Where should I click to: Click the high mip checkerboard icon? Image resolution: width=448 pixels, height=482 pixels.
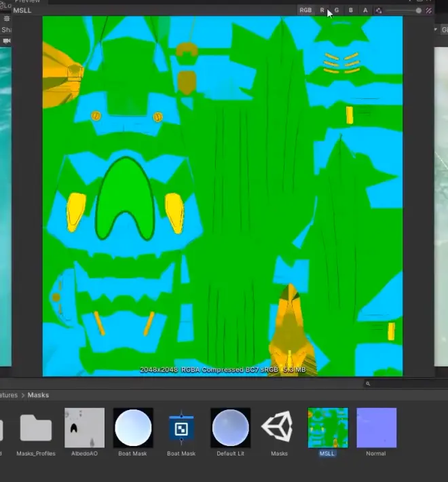click(428, 10)
